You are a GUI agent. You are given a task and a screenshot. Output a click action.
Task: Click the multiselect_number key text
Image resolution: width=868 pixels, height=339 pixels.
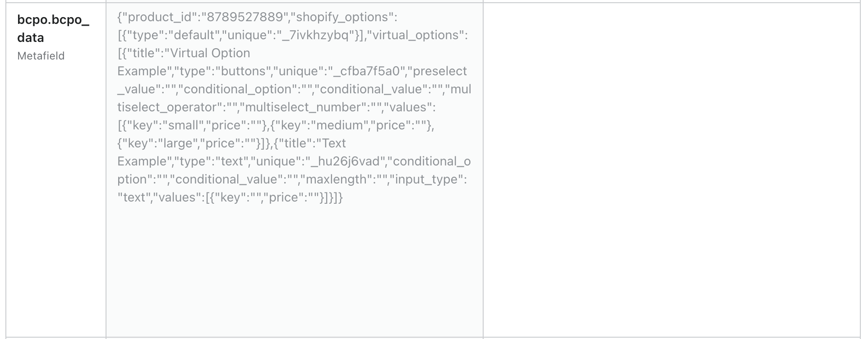click(x=303, y=107)
